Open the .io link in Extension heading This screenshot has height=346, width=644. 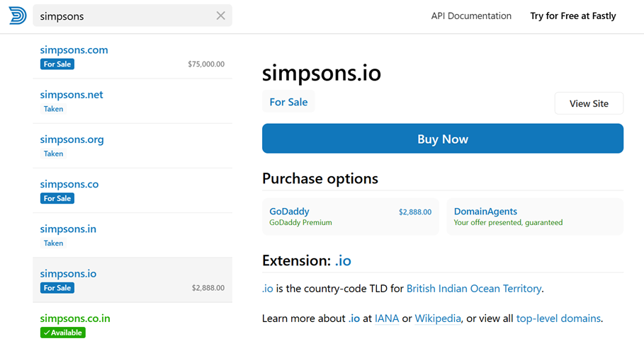click(343, 260)
